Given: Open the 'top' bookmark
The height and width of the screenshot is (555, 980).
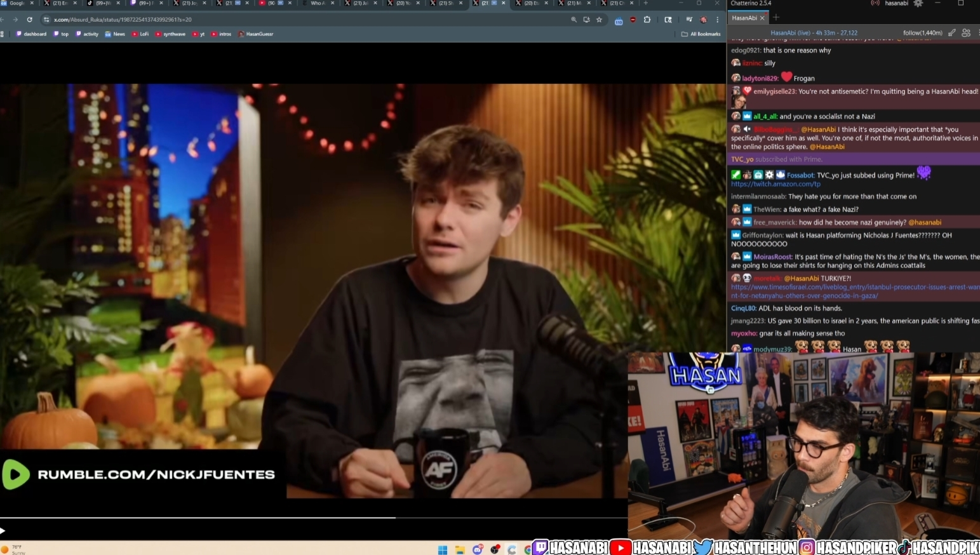Looking at the screenshot, I should pyautogui.click(x=61, y=34).
